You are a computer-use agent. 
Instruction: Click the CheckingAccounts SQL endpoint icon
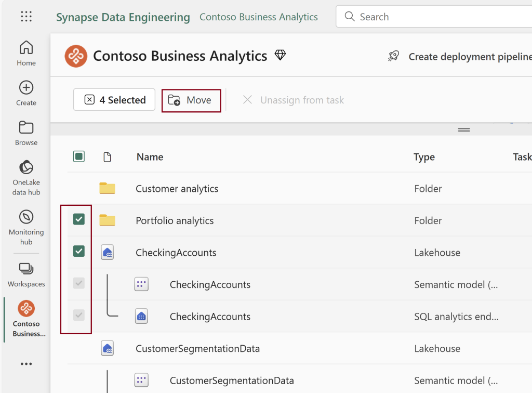click(x=141, y=316)
